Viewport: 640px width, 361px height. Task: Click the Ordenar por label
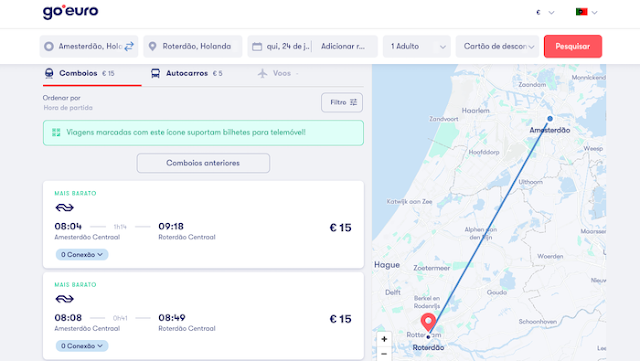62,98
